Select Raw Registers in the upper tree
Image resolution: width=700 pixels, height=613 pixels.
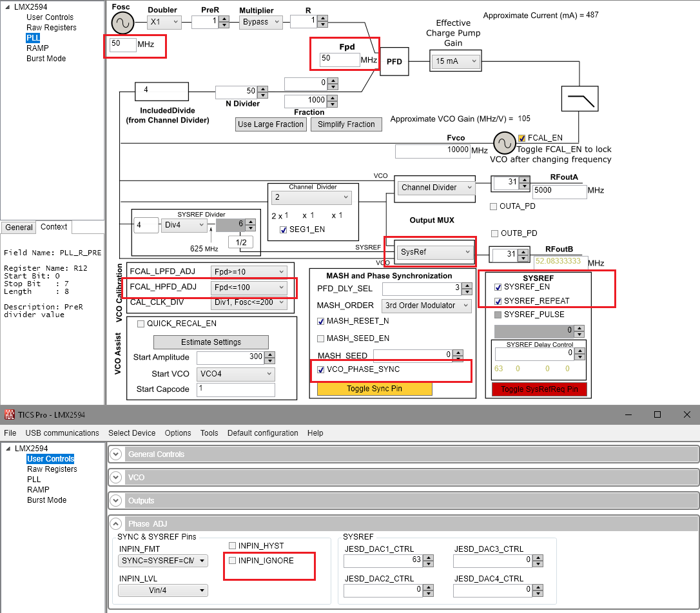coord(52,28)
